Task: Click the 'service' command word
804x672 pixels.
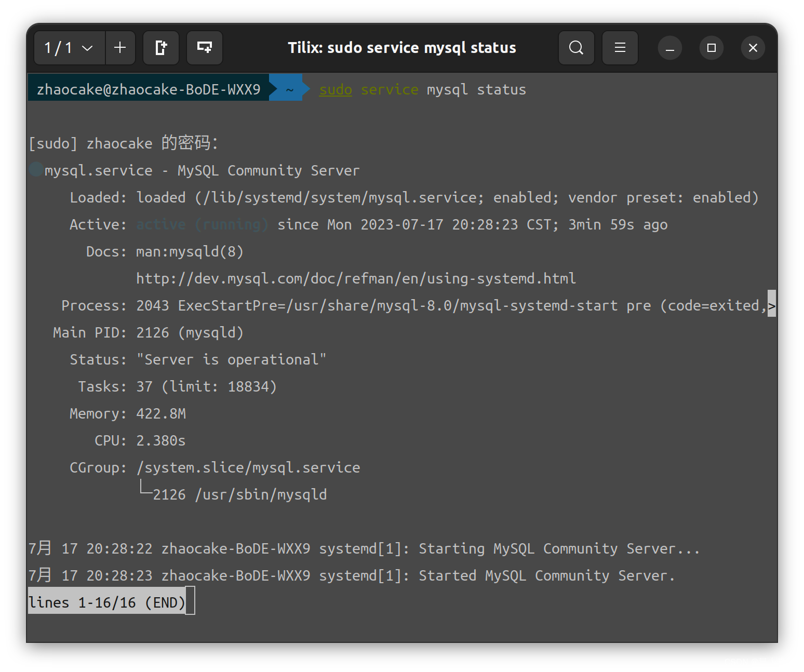Action: tap(390, 90)
